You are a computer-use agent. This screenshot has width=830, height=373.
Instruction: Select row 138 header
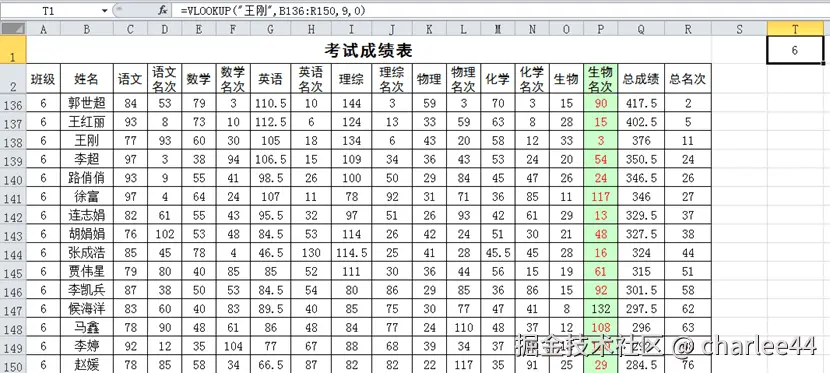click(x=13, y=141)
